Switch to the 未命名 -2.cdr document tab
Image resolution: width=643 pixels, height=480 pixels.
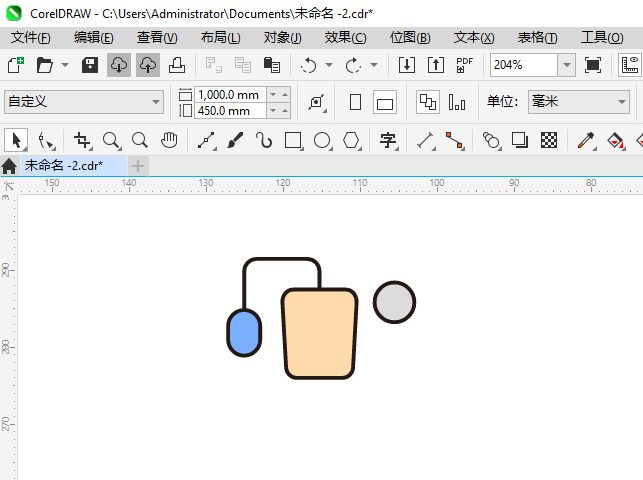point(64,165)
